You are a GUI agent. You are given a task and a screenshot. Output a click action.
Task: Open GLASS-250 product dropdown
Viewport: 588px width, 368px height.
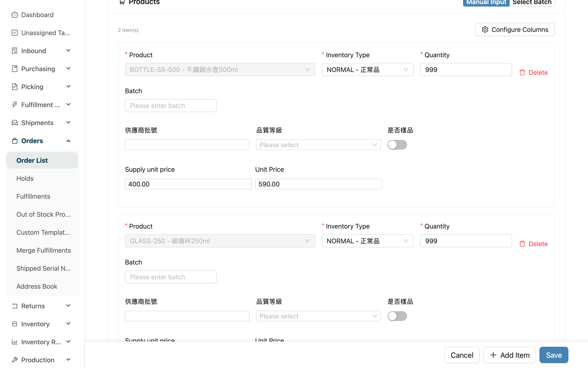pyautogui.click(x=220, y=241)
